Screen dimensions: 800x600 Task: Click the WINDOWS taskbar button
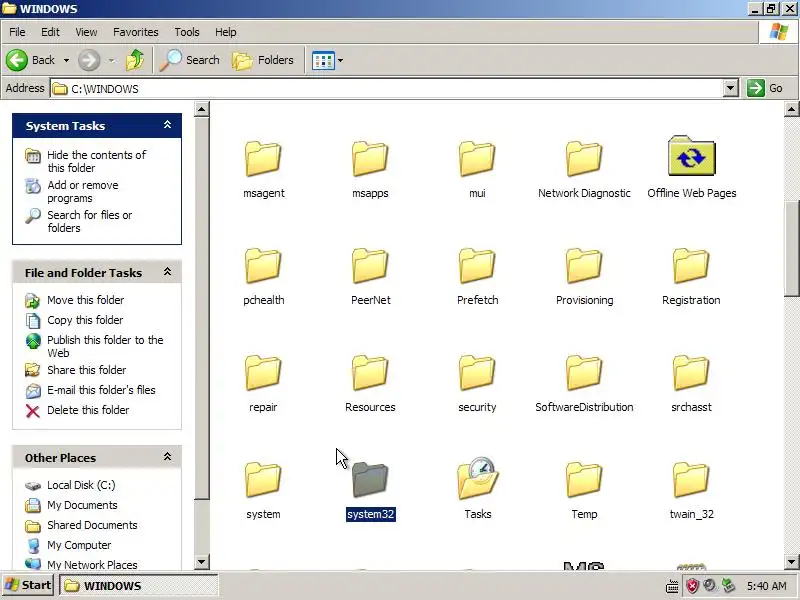[x=139, y=585]
